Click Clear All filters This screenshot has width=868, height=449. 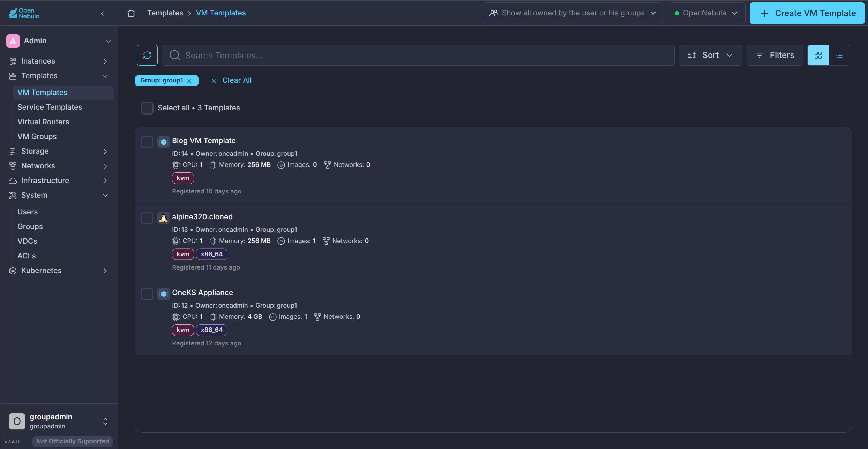tap(231, 80)
